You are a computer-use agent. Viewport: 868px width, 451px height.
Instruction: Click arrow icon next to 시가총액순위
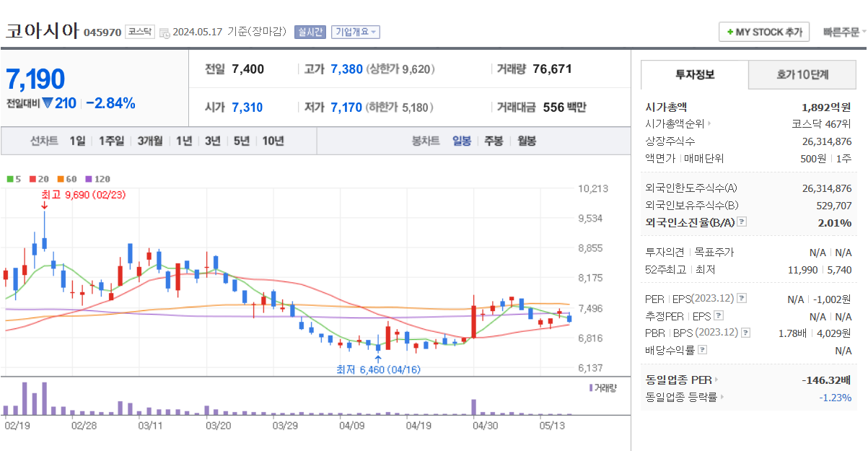coord(709,124)
